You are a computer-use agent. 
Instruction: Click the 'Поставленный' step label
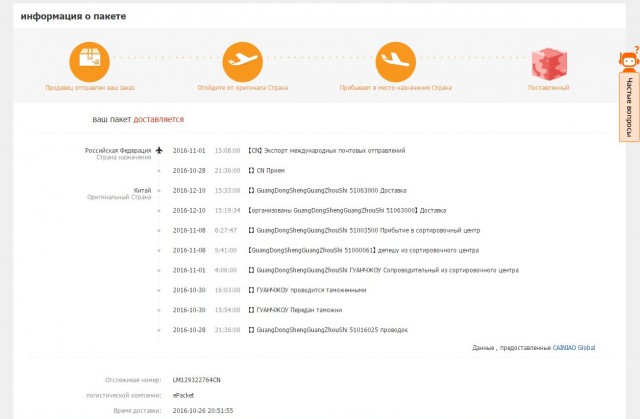click(x=549, y=88)
